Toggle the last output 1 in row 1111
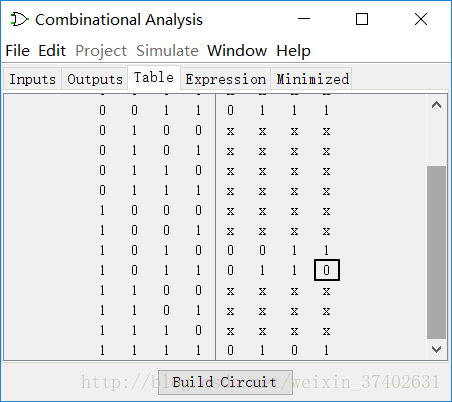This screenshot has width=452, height=402. click(x=326, y=350)
